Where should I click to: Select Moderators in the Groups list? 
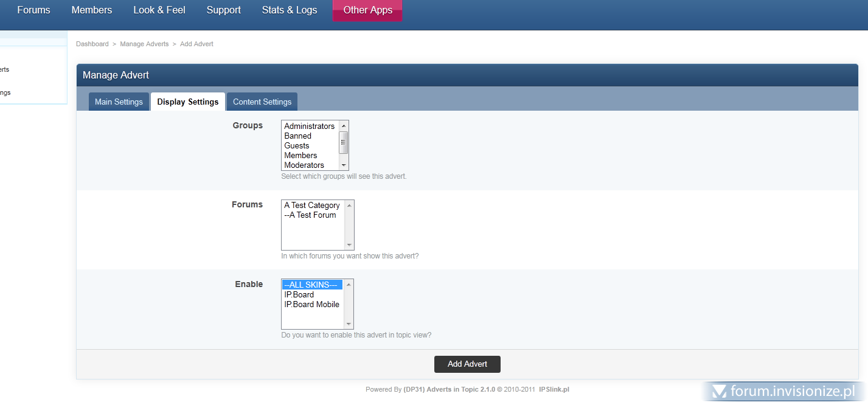[x=304, y=165]
